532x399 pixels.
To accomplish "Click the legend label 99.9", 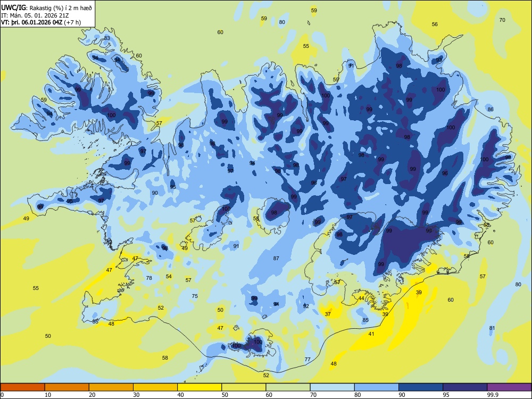I will (492, 395).
